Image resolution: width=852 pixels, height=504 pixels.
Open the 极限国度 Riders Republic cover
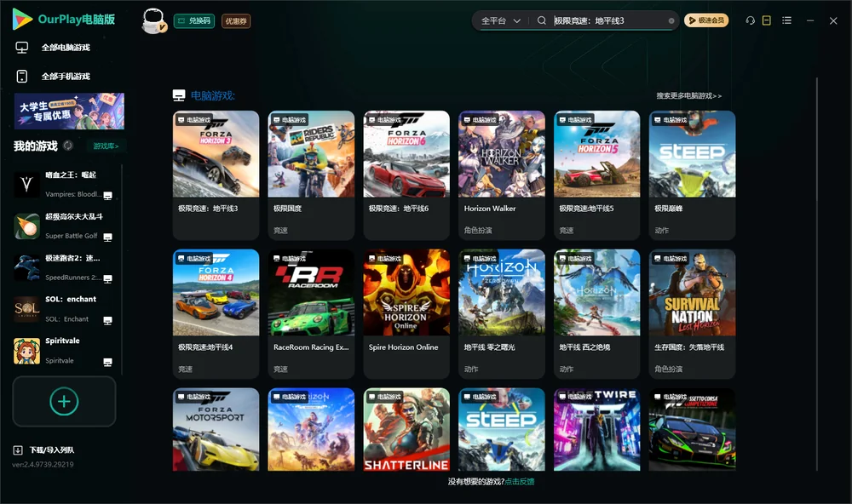311,154
